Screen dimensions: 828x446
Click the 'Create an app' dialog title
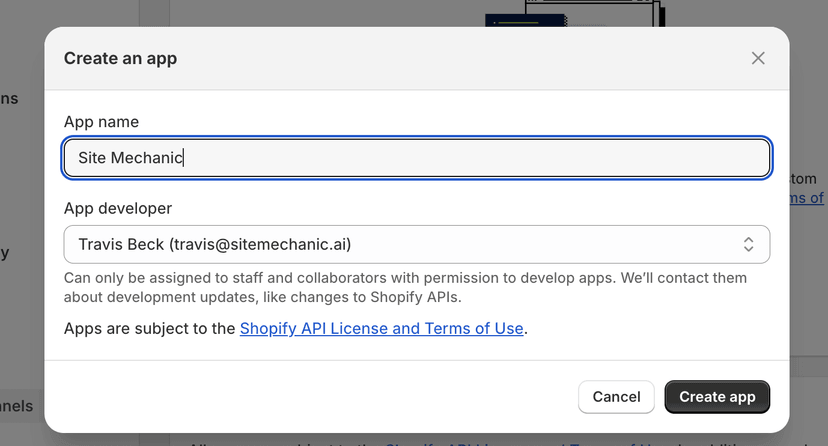pyautogui.click(x=120, y=58)
